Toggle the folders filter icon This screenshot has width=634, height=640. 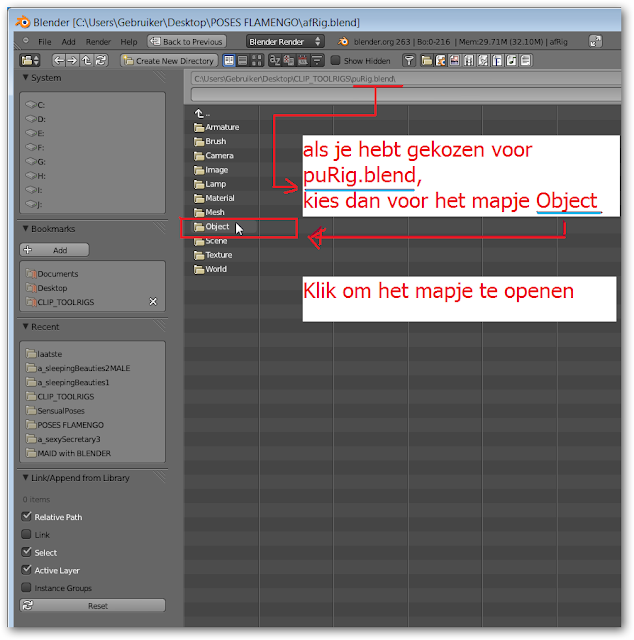tap(427, 60)
